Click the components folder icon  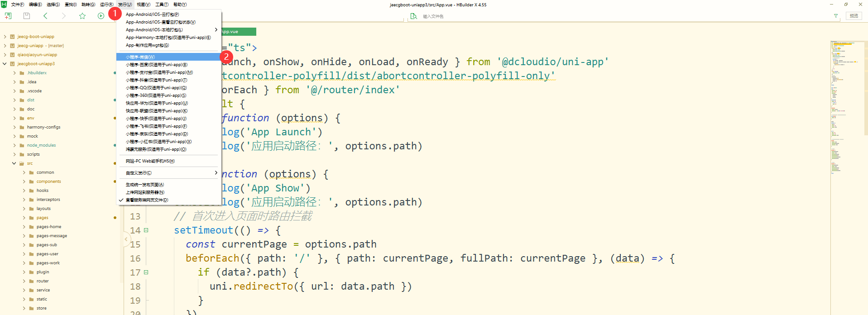[x=31, y=181]
